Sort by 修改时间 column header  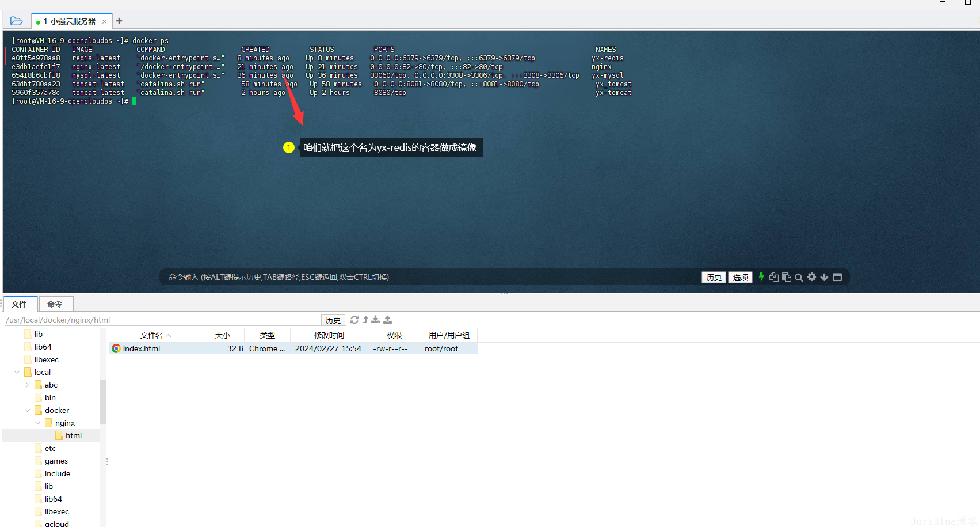click(329, 335)
